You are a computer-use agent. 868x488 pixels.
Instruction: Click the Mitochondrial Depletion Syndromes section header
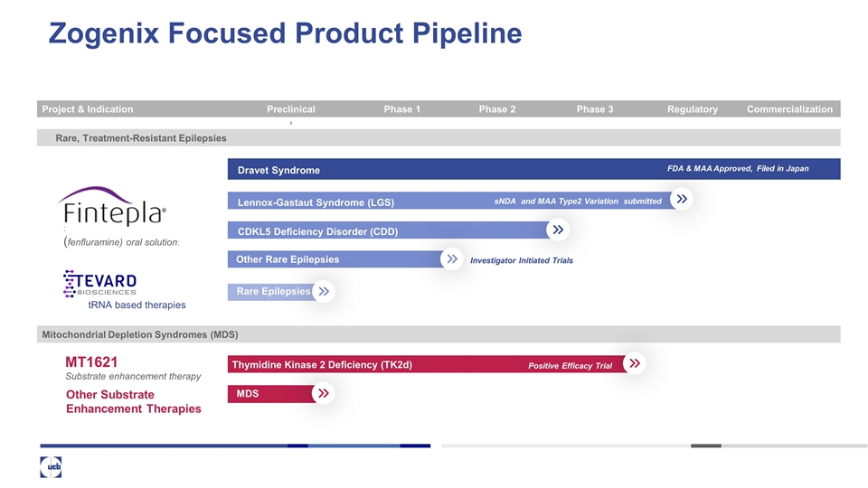click(x=139, y=334)
